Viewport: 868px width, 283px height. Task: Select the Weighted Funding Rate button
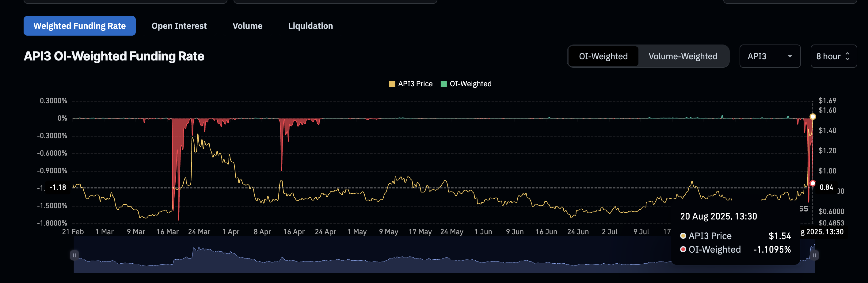[79, 26]
